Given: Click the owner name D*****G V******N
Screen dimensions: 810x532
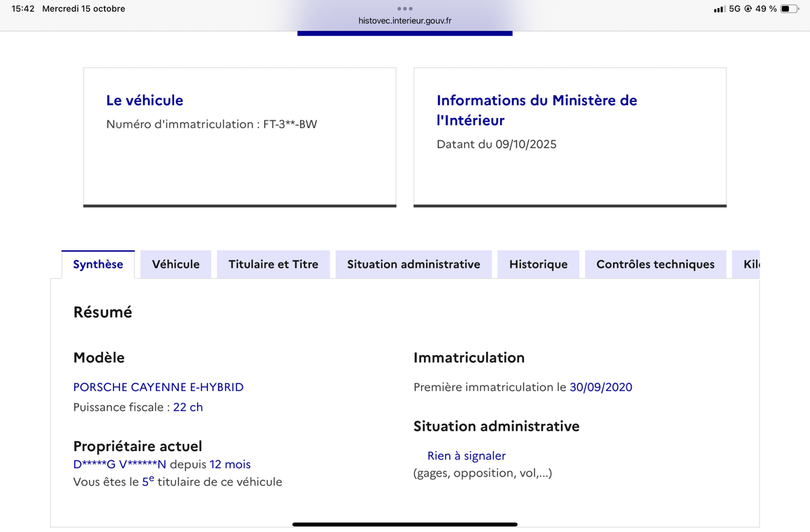Looking at the screenshot, I should point(119,464).
